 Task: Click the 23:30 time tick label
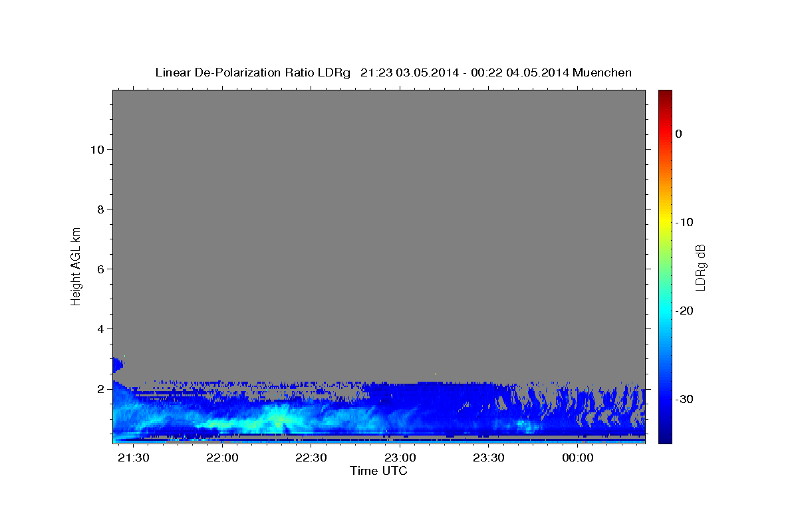[489, 458]
